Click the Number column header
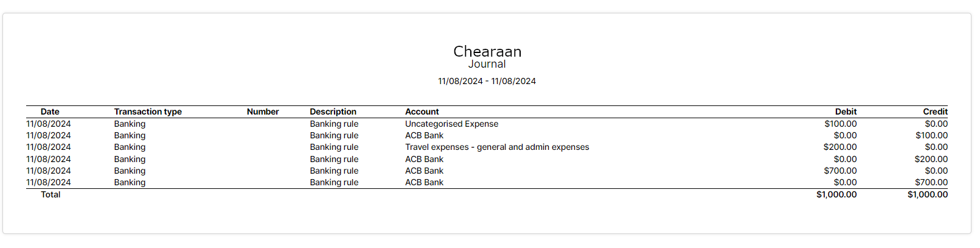This screenshot has width=980, height=248. [263, 112]
